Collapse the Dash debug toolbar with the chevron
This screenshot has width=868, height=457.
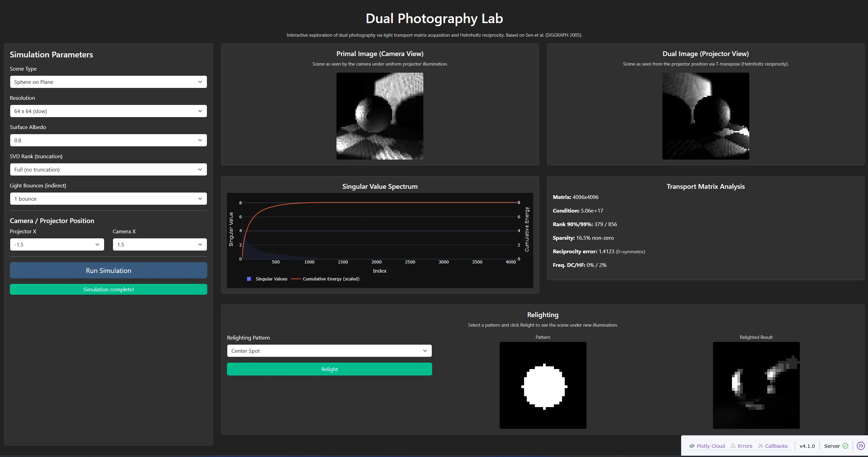point(861,446)
